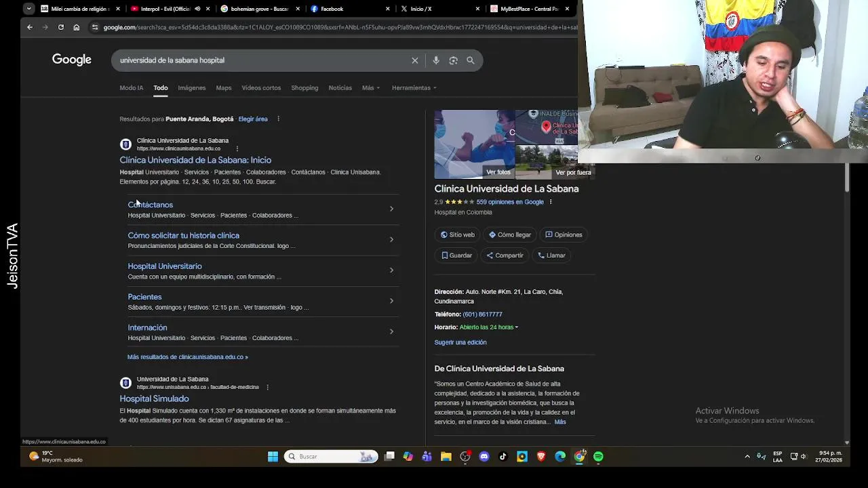
Task: Switch to Imágenes results
Action: coord(192,88)
